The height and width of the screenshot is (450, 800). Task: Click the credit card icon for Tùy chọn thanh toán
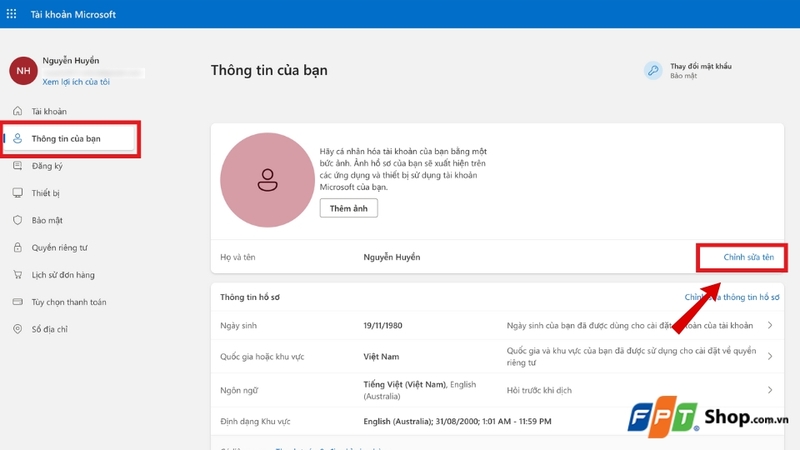click(17, 302)
